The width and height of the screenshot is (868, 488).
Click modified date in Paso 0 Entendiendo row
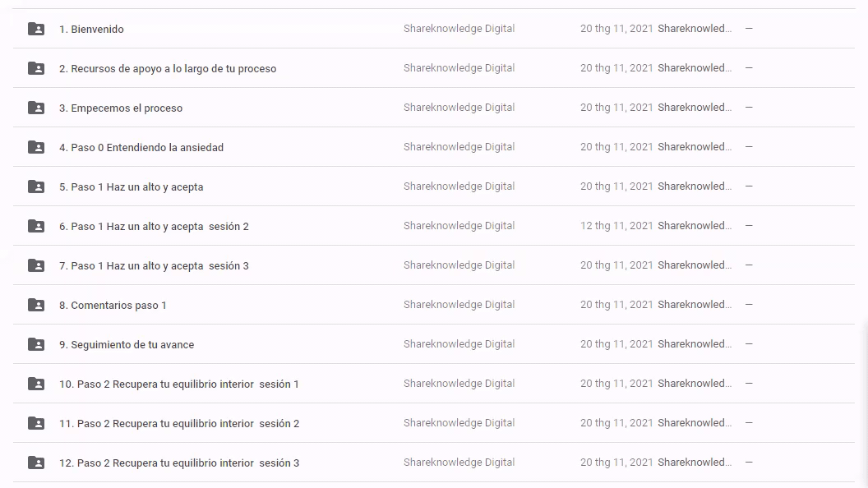tap(616, 147)
